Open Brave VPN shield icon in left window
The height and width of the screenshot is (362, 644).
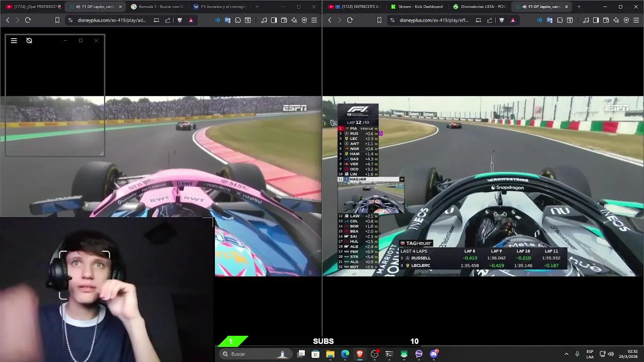304,20
